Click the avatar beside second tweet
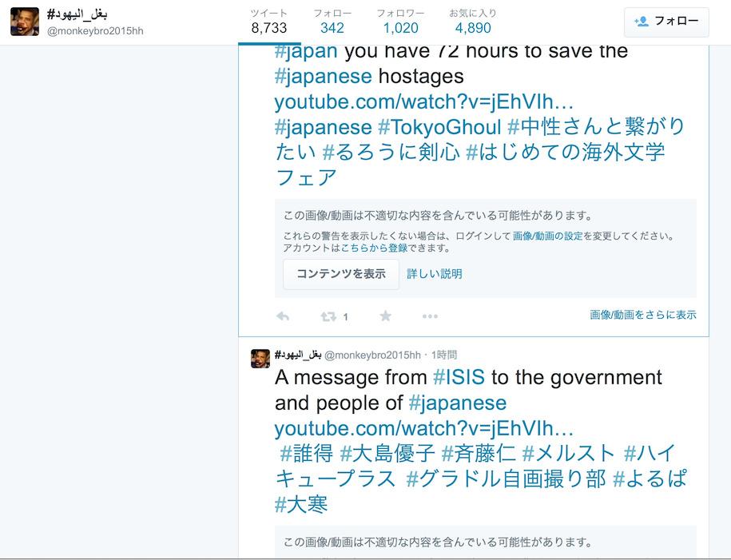 click(260, 359)
